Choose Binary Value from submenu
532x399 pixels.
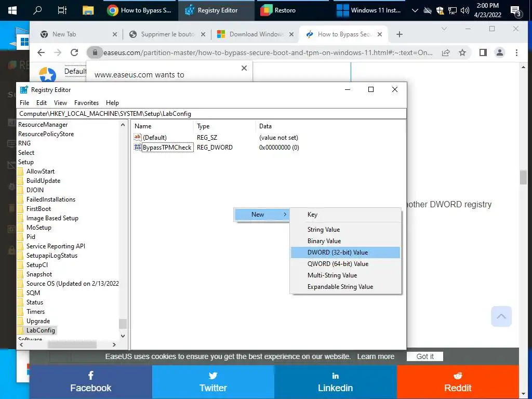coord(345,241)
